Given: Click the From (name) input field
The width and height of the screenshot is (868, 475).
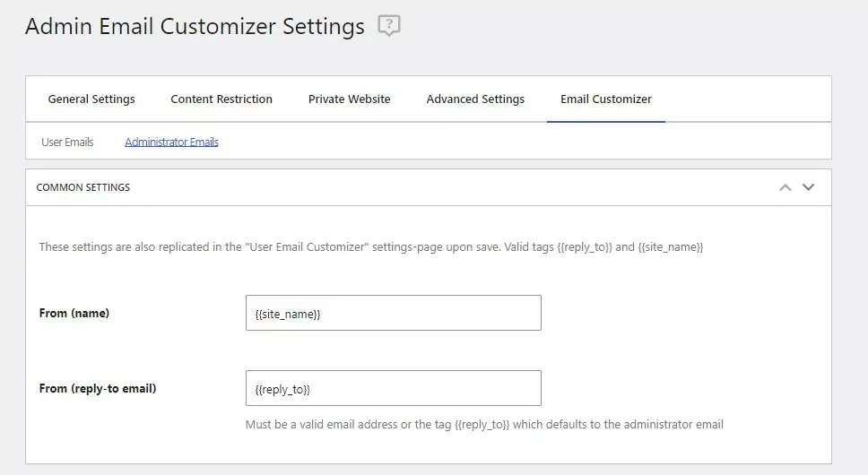Looking at the screenshot, I should 394,313.
